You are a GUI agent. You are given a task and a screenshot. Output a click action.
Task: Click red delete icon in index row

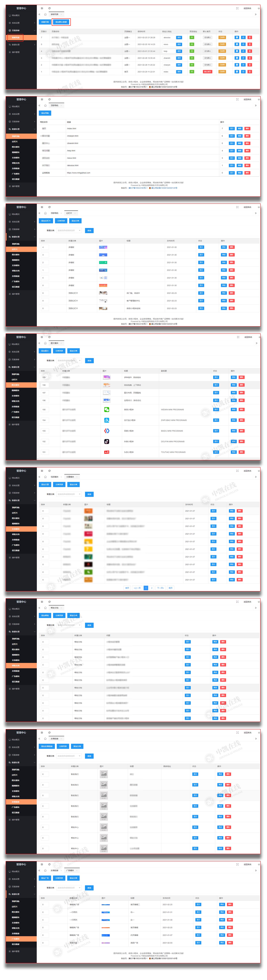tap(250, 72)
